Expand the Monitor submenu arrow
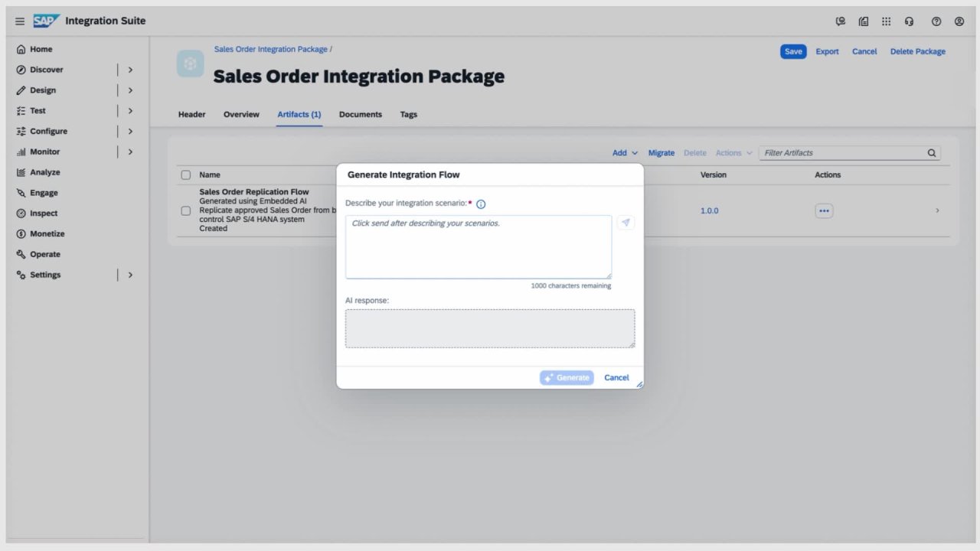The height and width of the screenshot is (551, 980). point(130,152)
